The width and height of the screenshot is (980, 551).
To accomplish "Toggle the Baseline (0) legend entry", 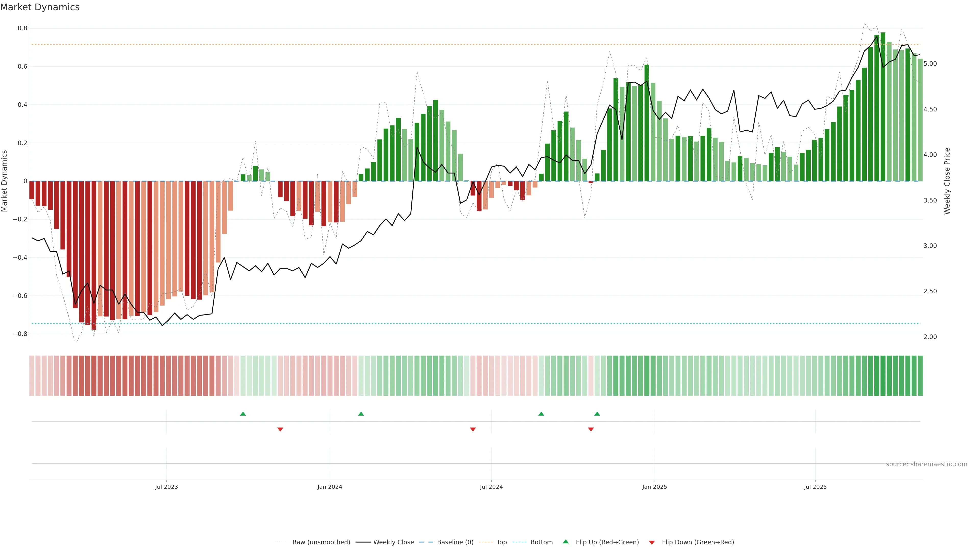I will [x=455, y=542].
